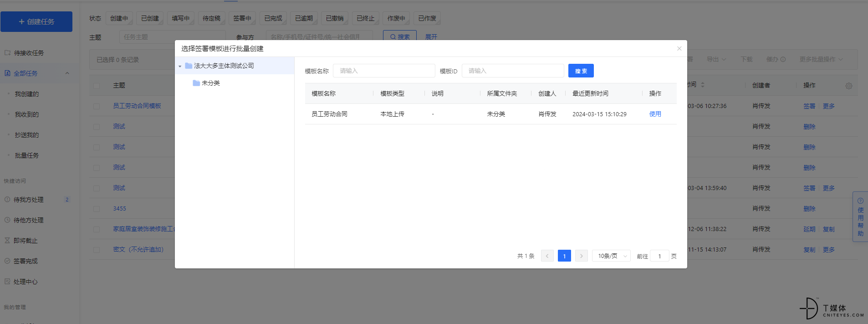The width and height of the screenshot is (868, 324).
Task: Filter by 已逾期 status
Action: [x=304, y=18]
